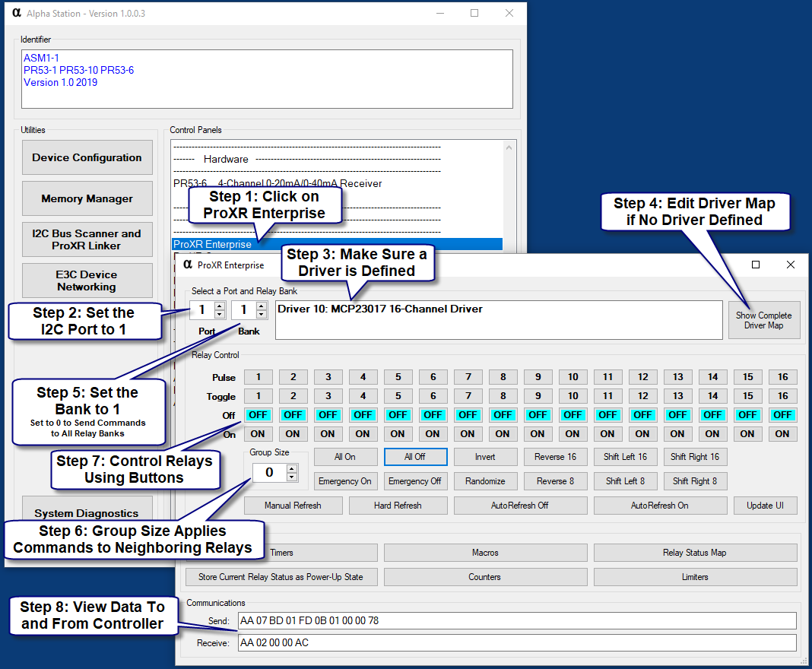The width and height of the screenshot is (812, 669).
Task: Click the Group Size value field
Action: click(x=270, y=472)
